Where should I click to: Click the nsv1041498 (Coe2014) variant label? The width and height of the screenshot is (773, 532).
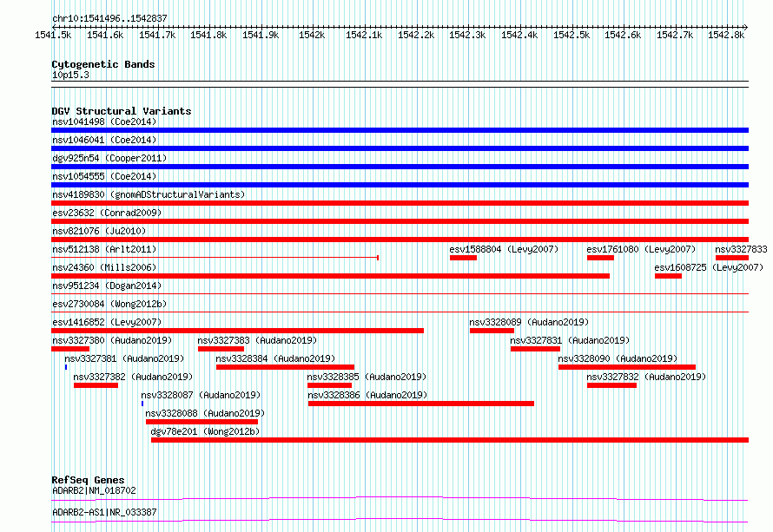pos(104,122)
